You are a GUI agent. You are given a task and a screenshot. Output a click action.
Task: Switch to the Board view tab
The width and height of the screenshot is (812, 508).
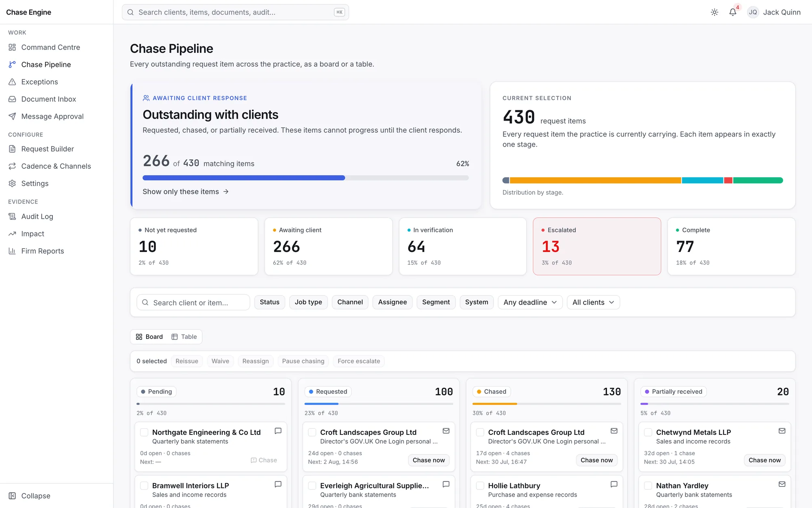coord(149,337)
